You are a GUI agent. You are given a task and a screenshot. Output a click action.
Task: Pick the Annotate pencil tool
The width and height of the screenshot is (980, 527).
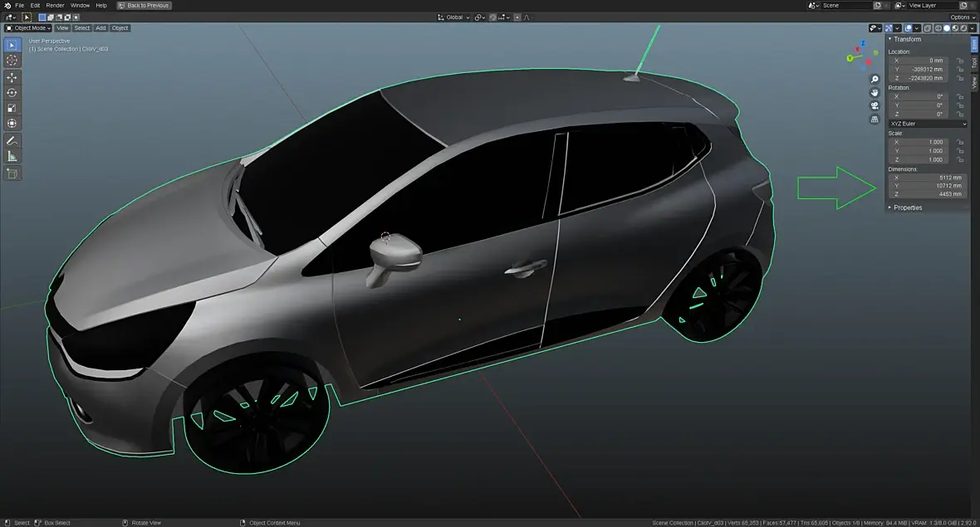(12, 140)
